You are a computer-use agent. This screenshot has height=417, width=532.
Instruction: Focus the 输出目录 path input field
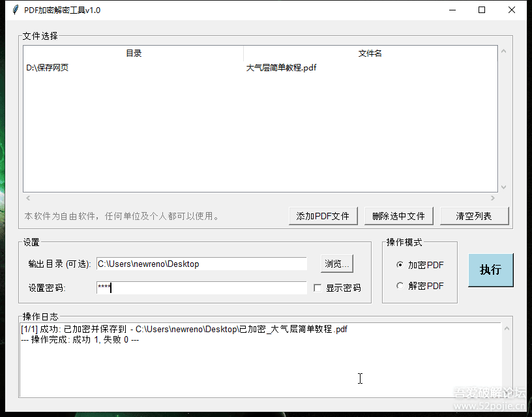point(201,264)
